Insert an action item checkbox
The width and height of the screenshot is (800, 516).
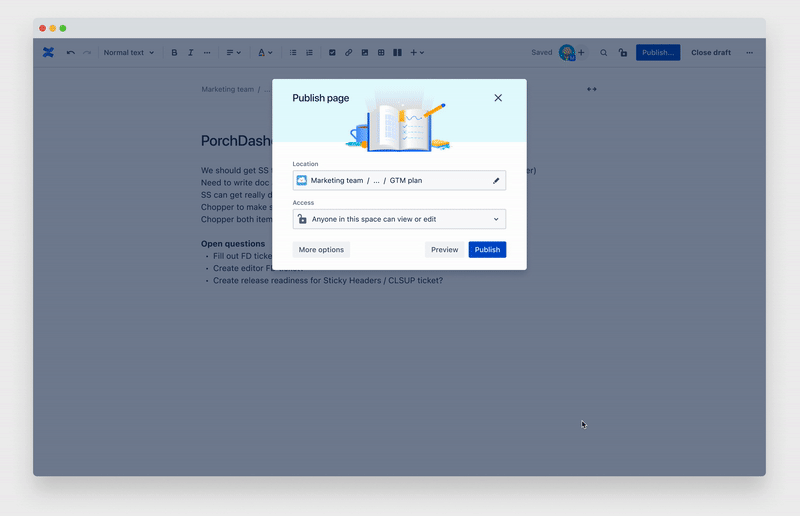pos(332,53)
